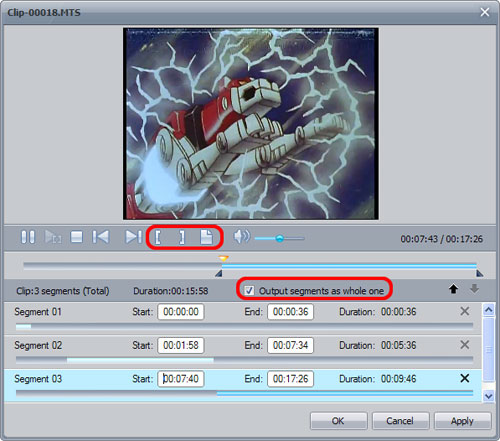This screenshot has width=500, height=441.
Task: Set segment start with left bracket icon
Action: click(158, 237)
